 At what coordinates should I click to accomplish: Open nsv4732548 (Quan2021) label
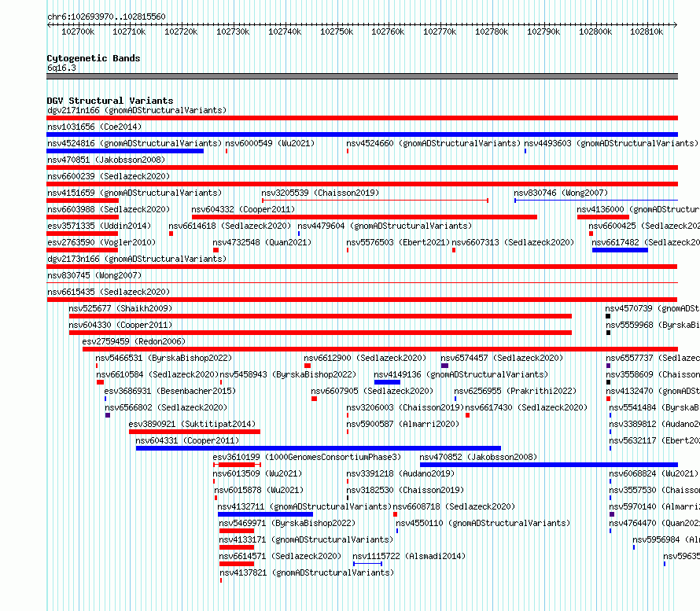pos(262,242)
